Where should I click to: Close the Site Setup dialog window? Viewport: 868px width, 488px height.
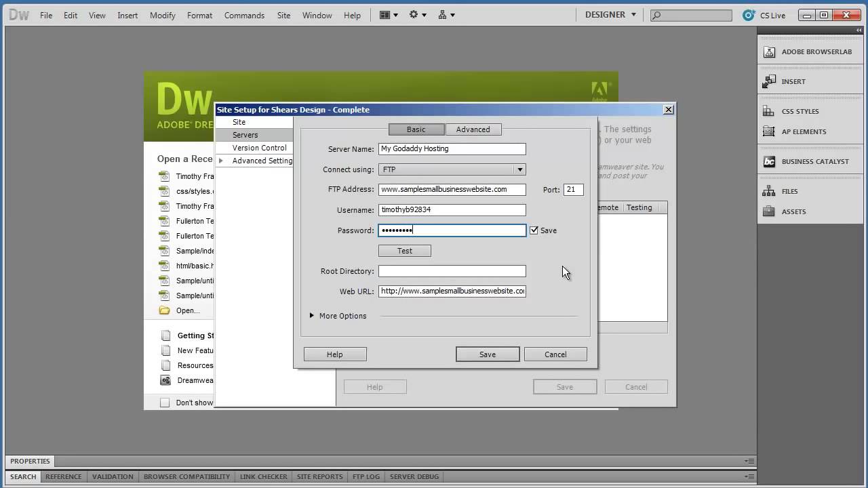(668, 109)
